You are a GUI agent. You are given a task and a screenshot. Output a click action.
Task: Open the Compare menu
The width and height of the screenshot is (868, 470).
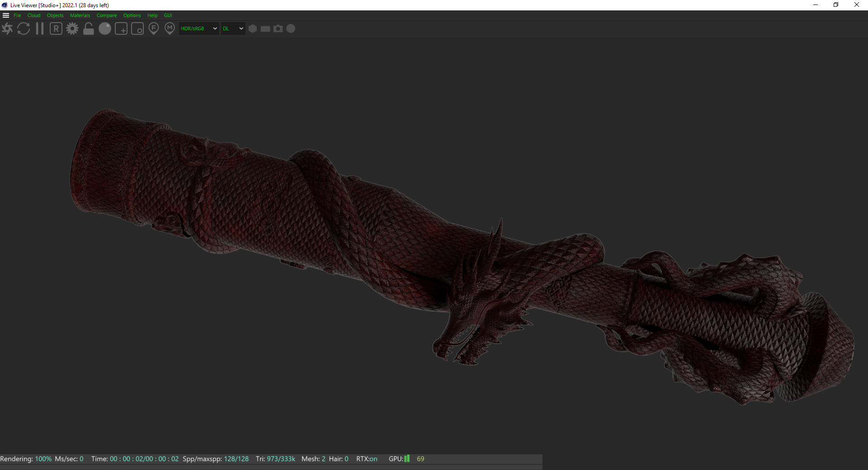click(x=106, y=15)
